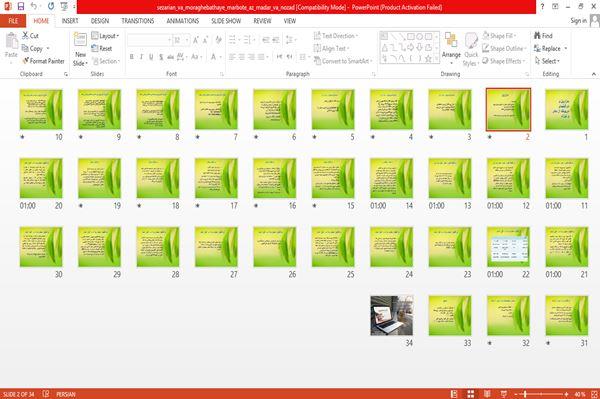Move the zoom slider handle
This screenshot has width=600, height=399.
(525, 394)
